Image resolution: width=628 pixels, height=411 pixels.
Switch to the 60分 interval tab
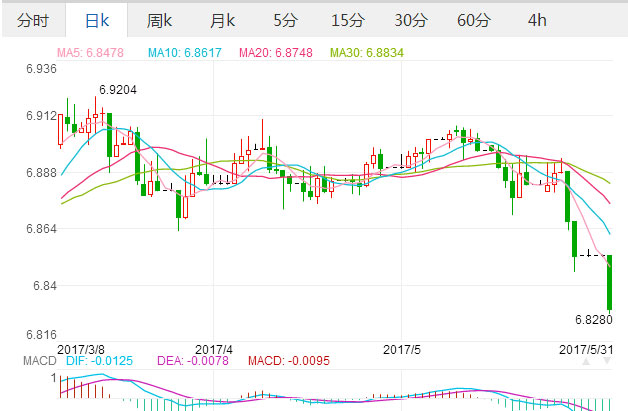coord(474,20)
